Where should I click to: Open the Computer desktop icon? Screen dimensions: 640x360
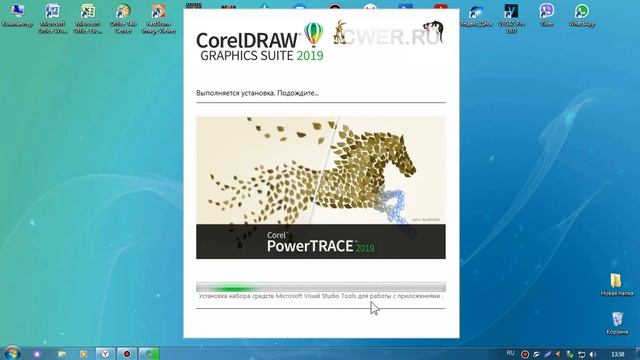17,16
